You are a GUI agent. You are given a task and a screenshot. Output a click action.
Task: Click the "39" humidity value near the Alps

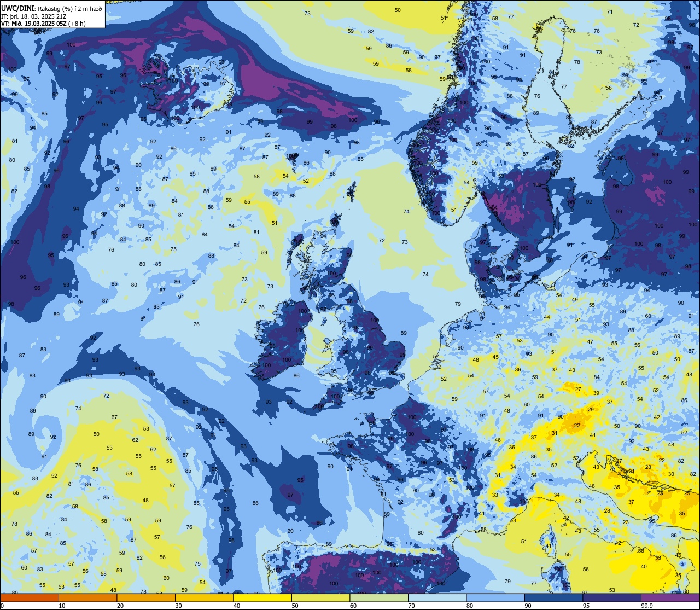[x=596, y=393]
